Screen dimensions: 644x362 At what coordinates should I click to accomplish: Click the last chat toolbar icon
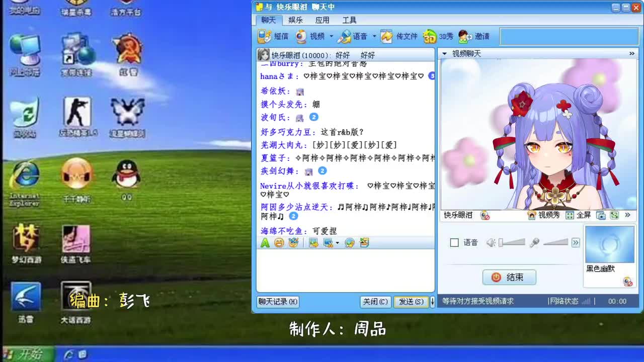(365, 243)
